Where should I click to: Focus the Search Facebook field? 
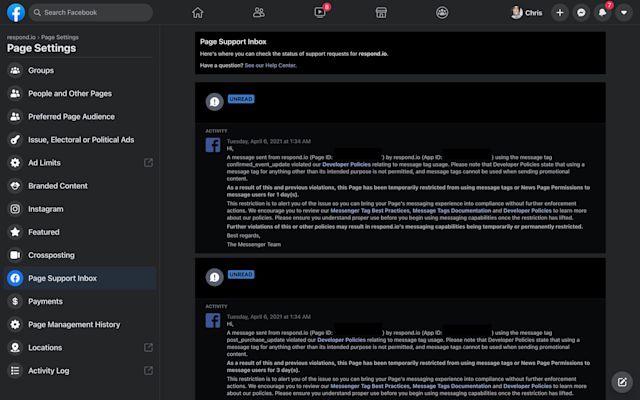point(91,13)
